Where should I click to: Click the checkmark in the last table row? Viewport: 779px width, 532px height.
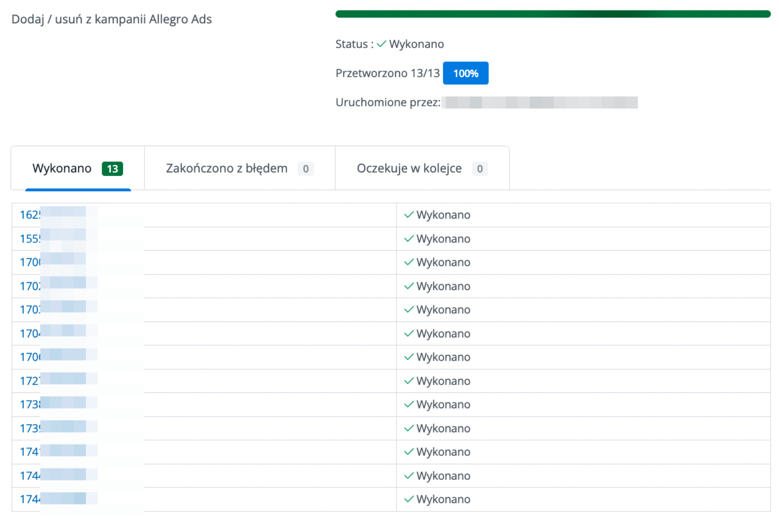409,499
